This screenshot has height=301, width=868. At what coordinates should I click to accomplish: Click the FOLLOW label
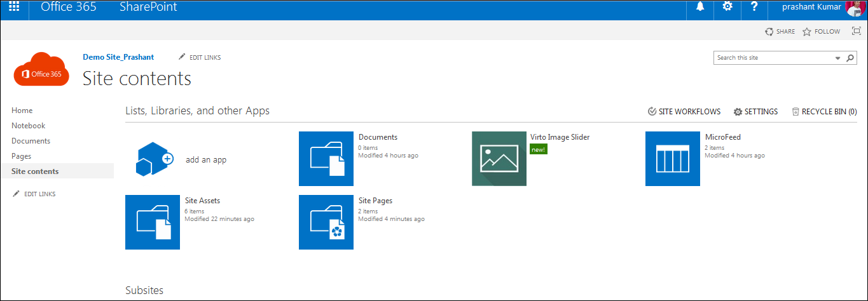pyautogui.click(x=827, y=32)
